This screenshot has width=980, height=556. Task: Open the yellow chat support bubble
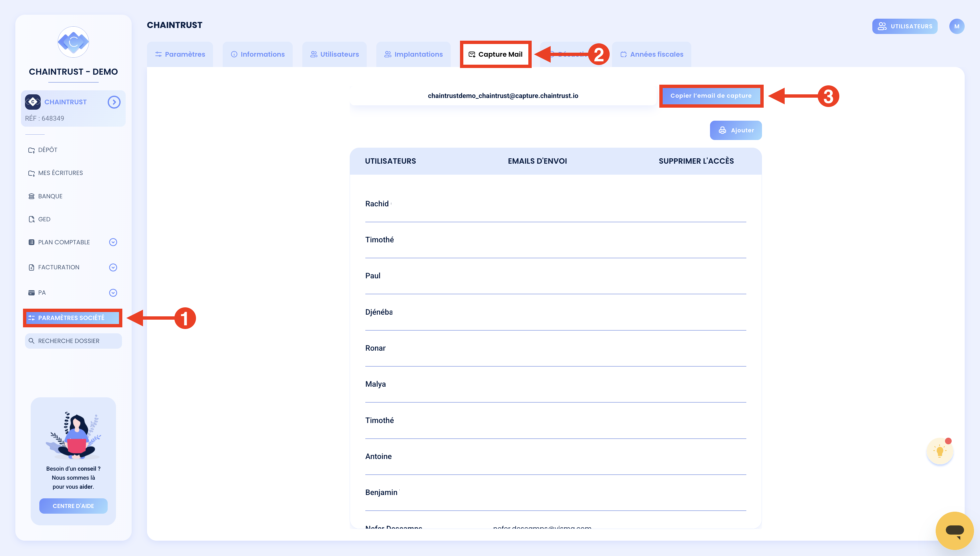(x=954, y=530)
